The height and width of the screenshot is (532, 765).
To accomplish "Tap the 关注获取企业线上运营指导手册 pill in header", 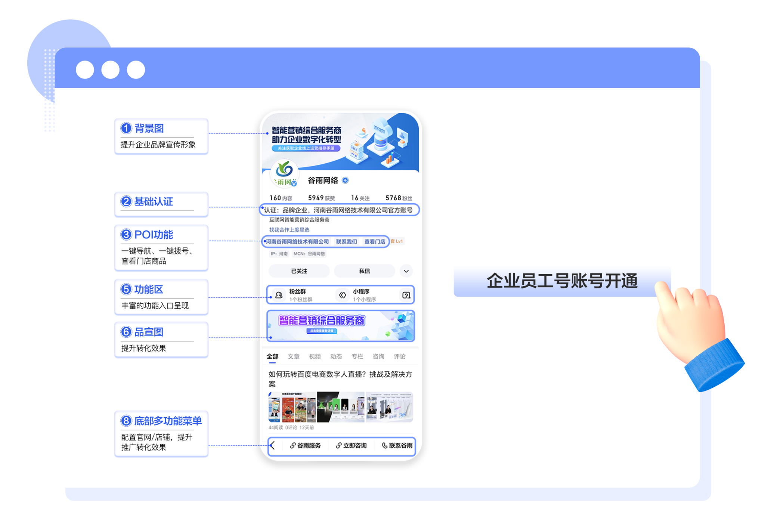I will coord(306,148).
